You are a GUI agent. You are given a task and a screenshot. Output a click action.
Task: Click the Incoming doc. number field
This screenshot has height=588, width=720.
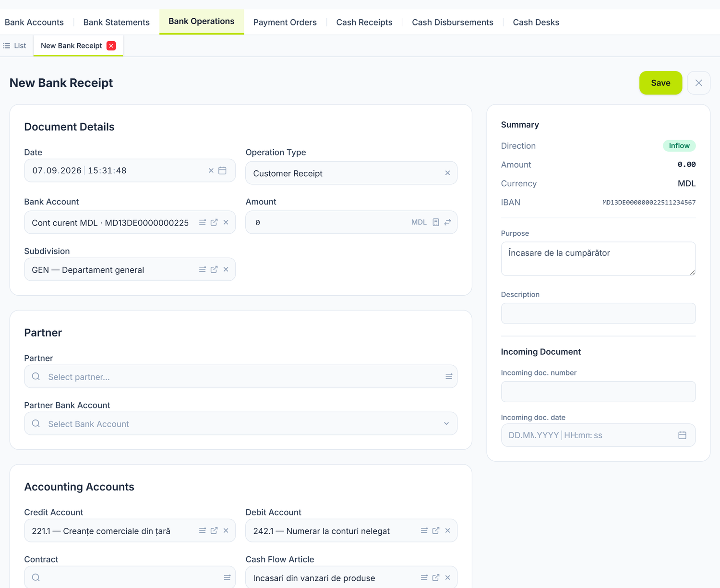click(598, 392)
